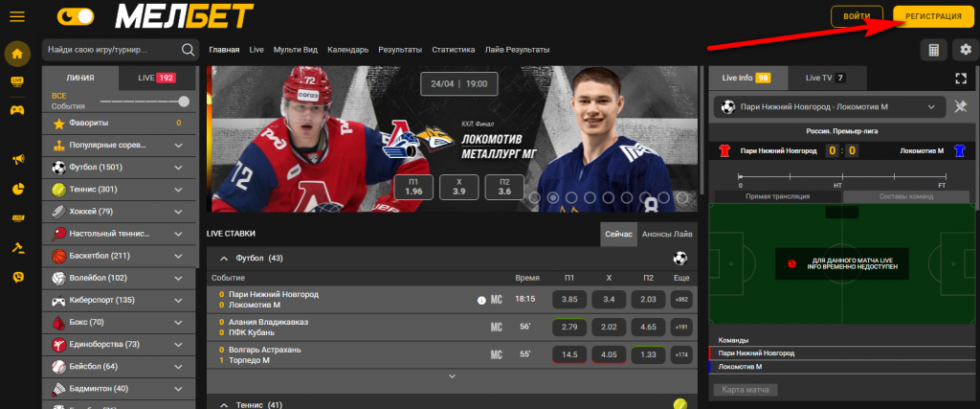Select odds 1.33 for Торпедо М win
Screen dimensions: 980x409
click(x=648, y=355)
